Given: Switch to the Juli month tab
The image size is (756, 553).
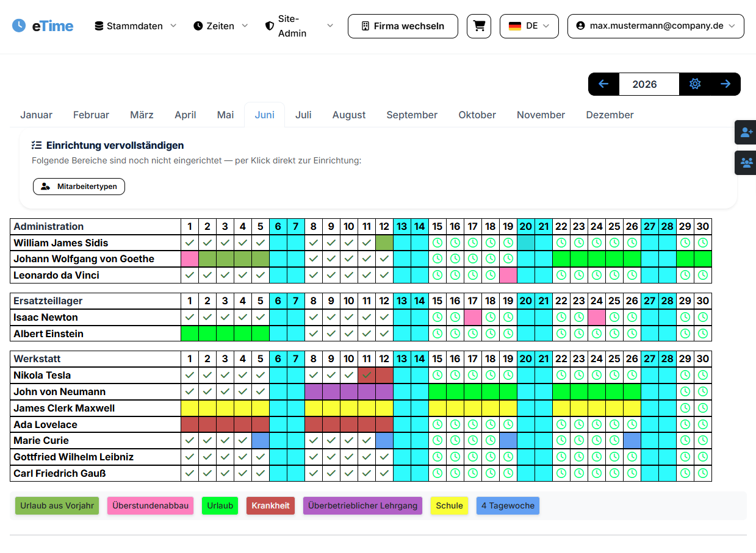Looking at the screenshot, I should [x=303, y=115].
